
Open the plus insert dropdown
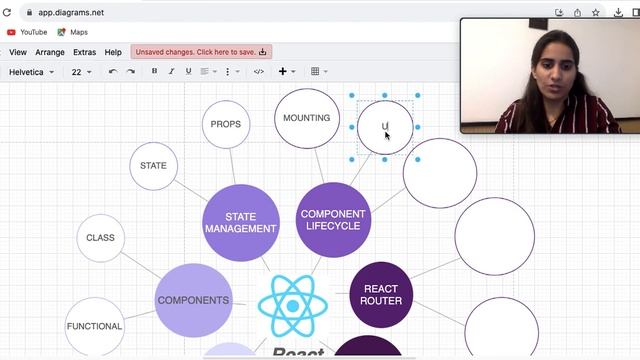287,71
